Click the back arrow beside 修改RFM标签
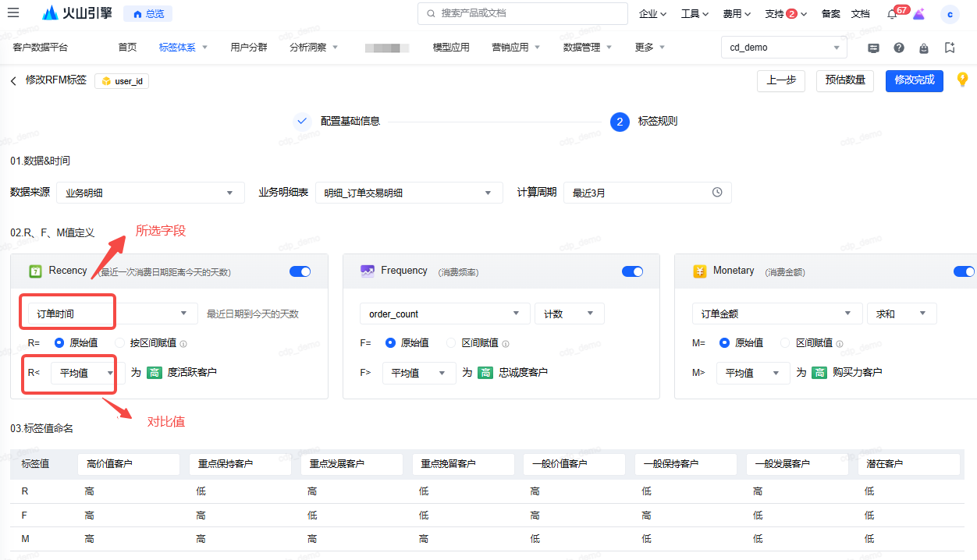 pos(13,80)
